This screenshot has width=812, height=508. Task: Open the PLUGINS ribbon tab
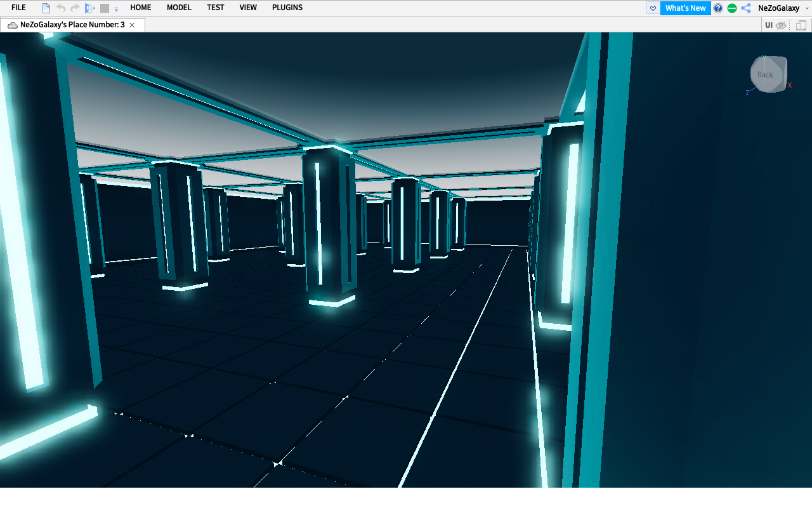[287, 8]
